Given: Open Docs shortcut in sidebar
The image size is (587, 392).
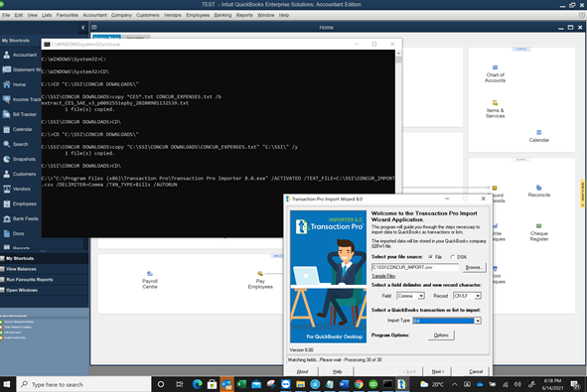Looking at the screenshot, I should (x=14, y=233).
